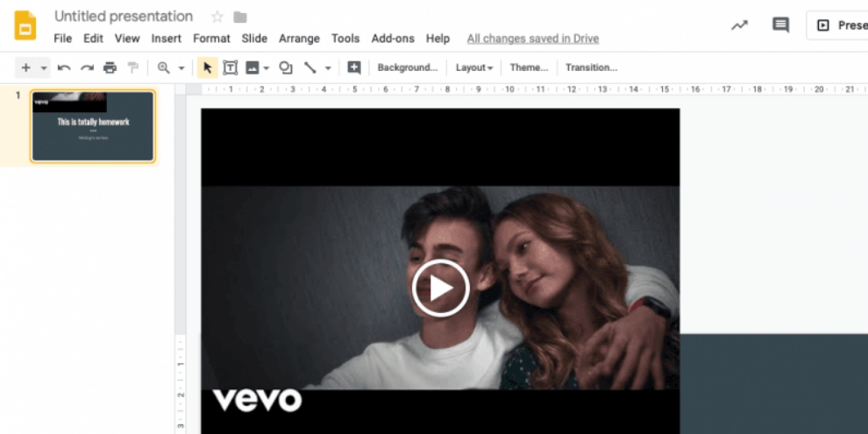Image resolution: width=868 pixels, height=434 pixels.
Task: Choose the Select cursor tool
Action: tap(208, 68)
